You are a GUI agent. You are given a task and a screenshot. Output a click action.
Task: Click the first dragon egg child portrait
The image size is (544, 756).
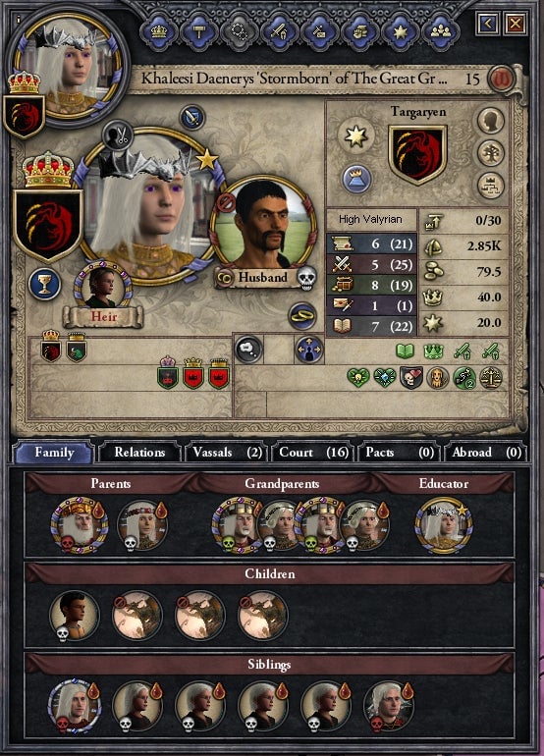tap(136, 616)
